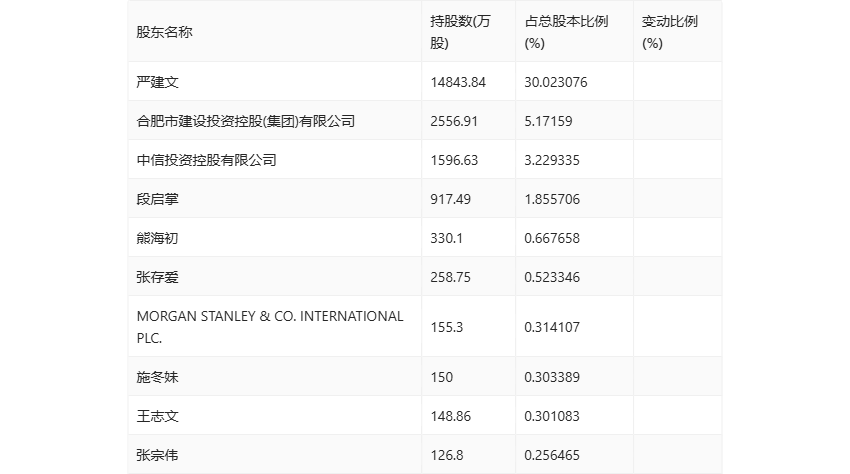850x474 pixels.
Task: Click the 持股数(万股) column header
Action: [x=460, y=32]
